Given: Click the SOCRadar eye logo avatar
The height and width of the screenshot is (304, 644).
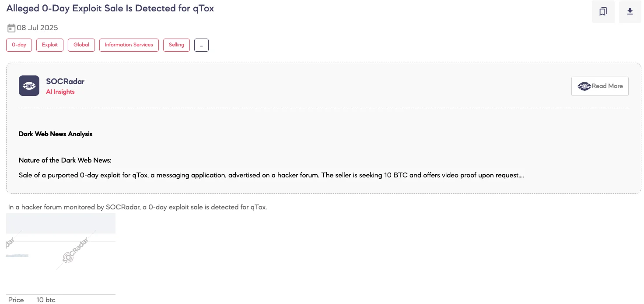Looking at the screenshot, I should tap(29, 86).
